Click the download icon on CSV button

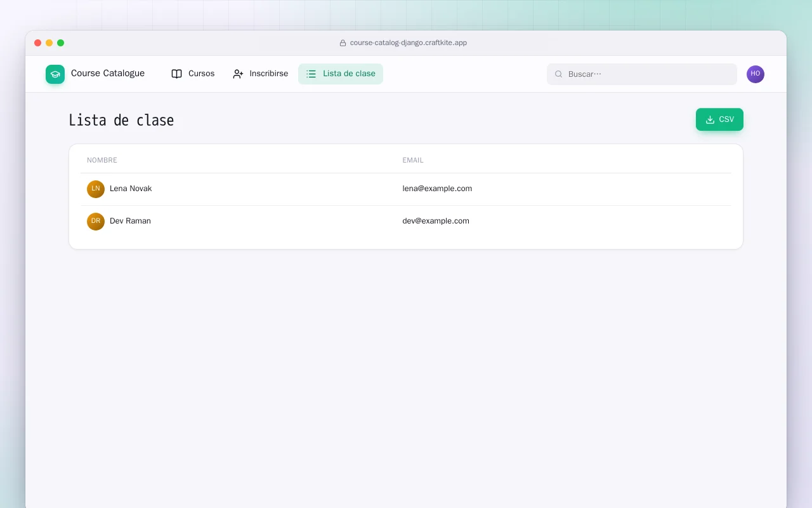tap(710, 119)
